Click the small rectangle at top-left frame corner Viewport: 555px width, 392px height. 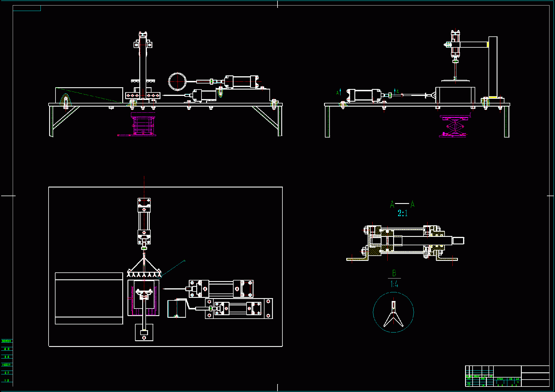tap(27, 8)
